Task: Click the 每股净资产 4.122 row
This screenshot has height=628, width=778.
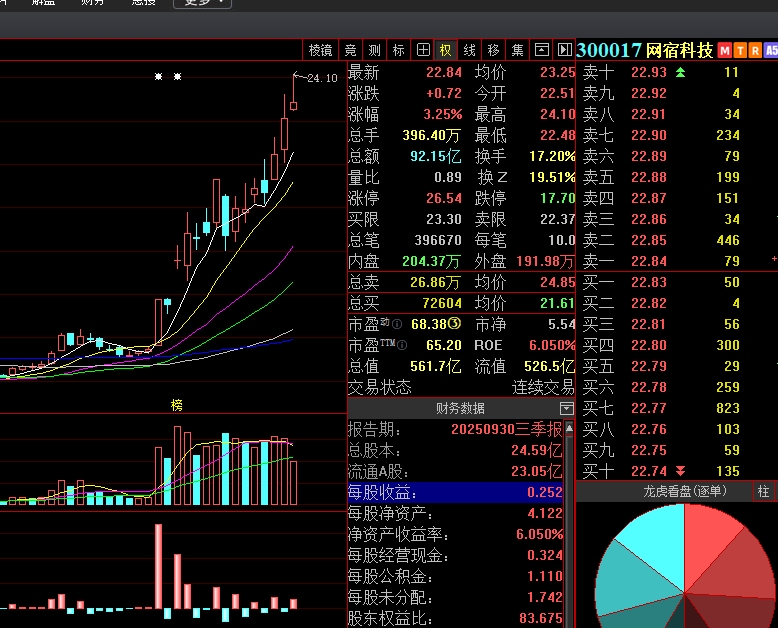Action: point(455,513)
